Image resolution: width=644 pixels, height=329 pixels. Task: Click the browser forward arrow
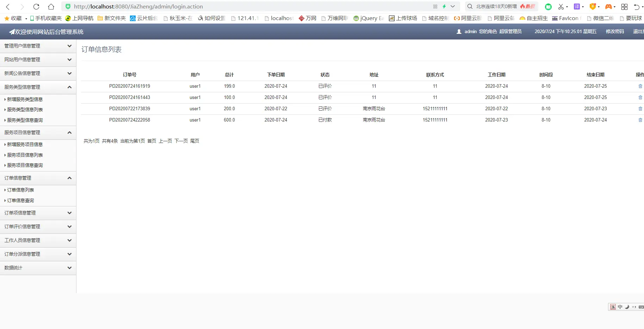pyautogui.click(x=22, y=7)
